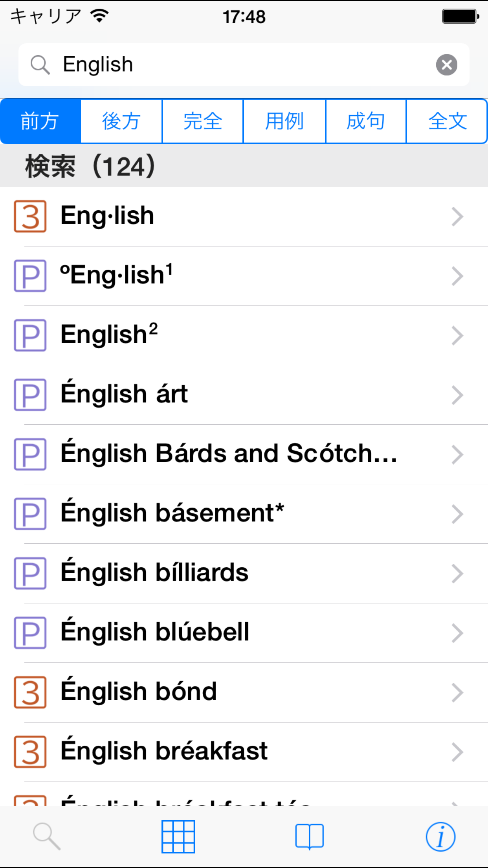Expand the English bréakfast entry chevron

coord(457,752)
